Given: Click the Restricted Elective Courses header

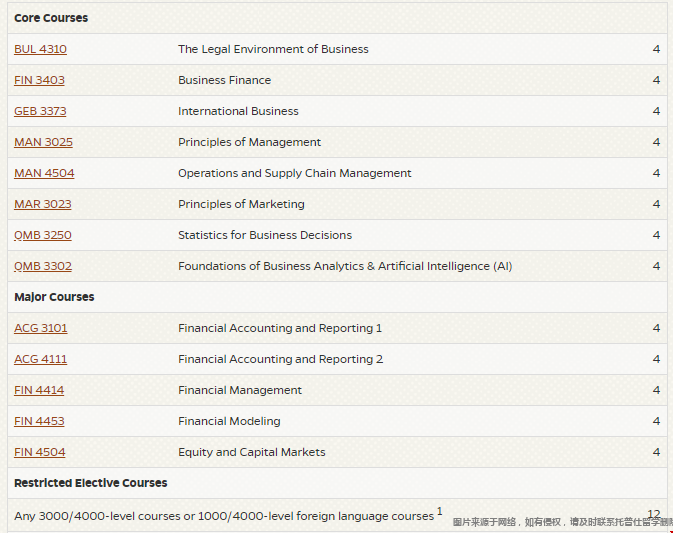Looking at the screenshot, I should tap(90, 483).
